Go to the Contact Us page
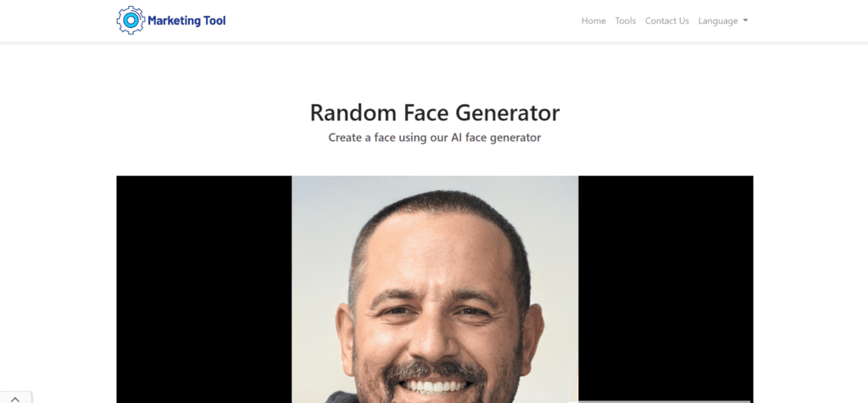Viewport: 868px width, 403px height. tap(666, 20)
